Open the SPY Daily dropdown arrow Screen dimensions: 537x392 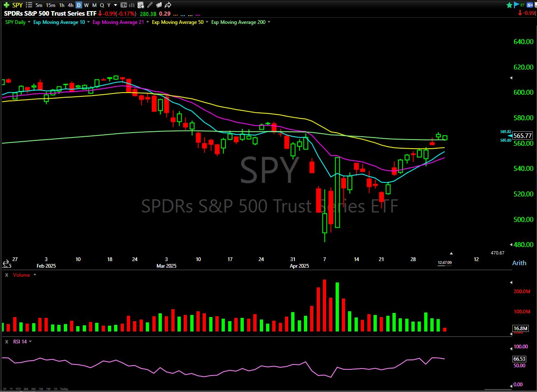(29, 22)
